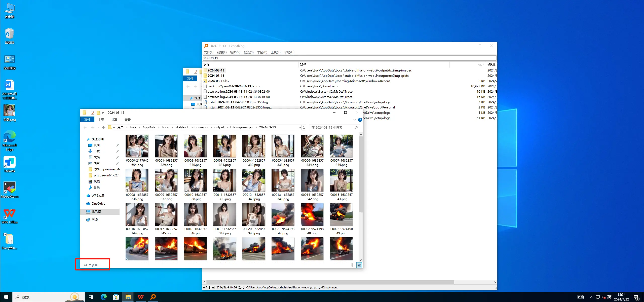Open the 工具(T) menu in Everything
Viewport: 644px width, 302px height.
tap(275, 52)
